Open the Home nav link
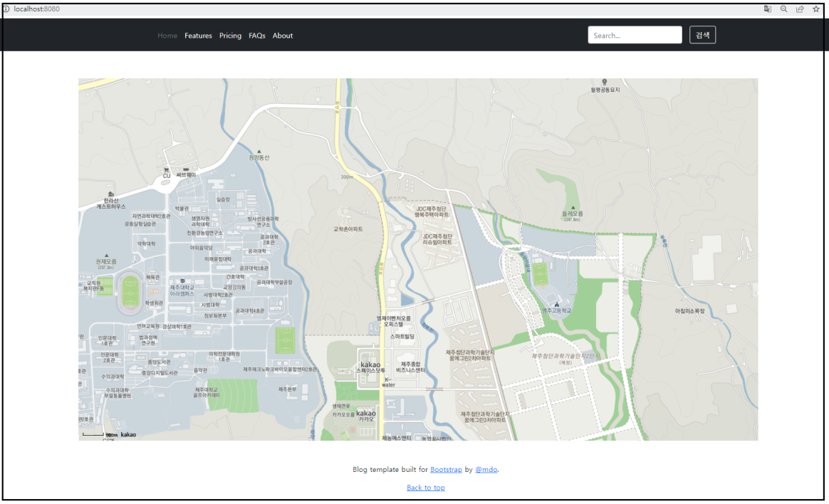Viewport: 829px width, 504px height. (x=167, y=36)
